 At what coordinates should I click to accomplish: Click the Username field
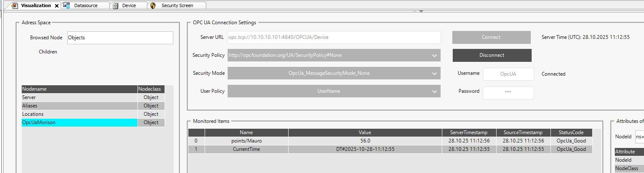[508, 74]
